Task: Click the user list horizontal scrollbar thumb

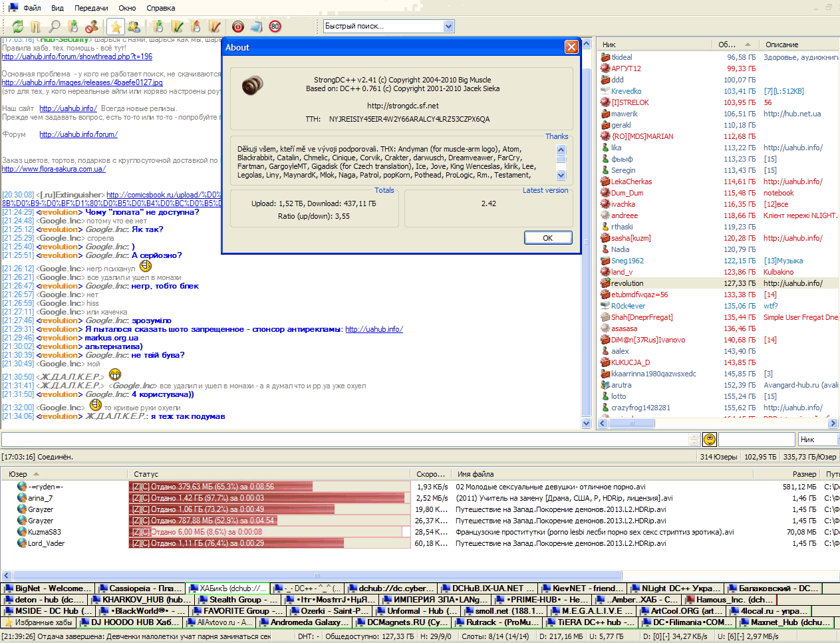Action: (632, 423)
